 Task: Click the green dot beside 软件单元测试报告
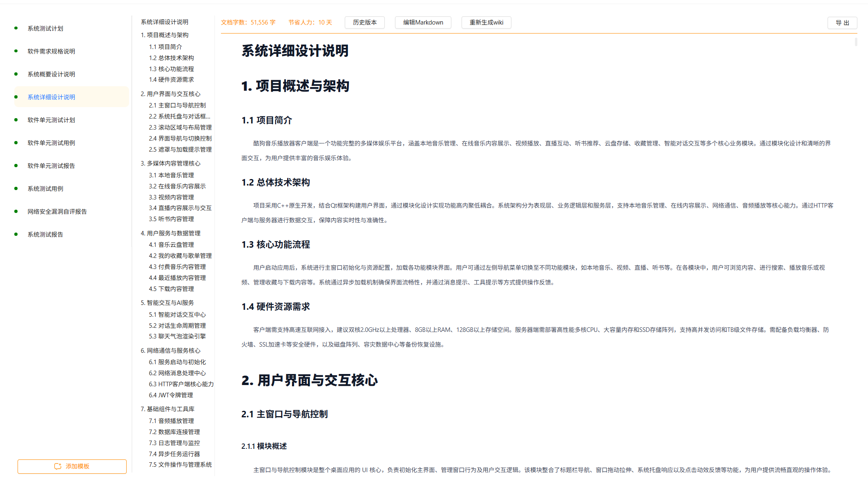(16, 166)
